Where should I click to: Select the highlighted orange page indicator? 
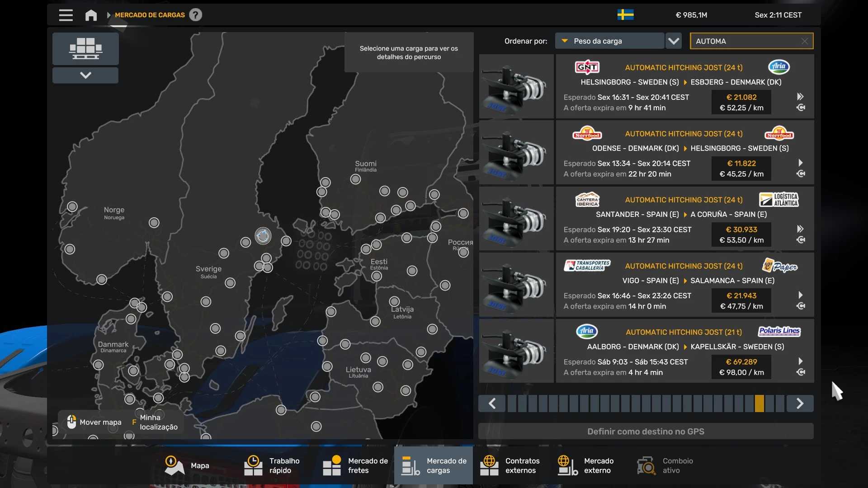point(759,403)
